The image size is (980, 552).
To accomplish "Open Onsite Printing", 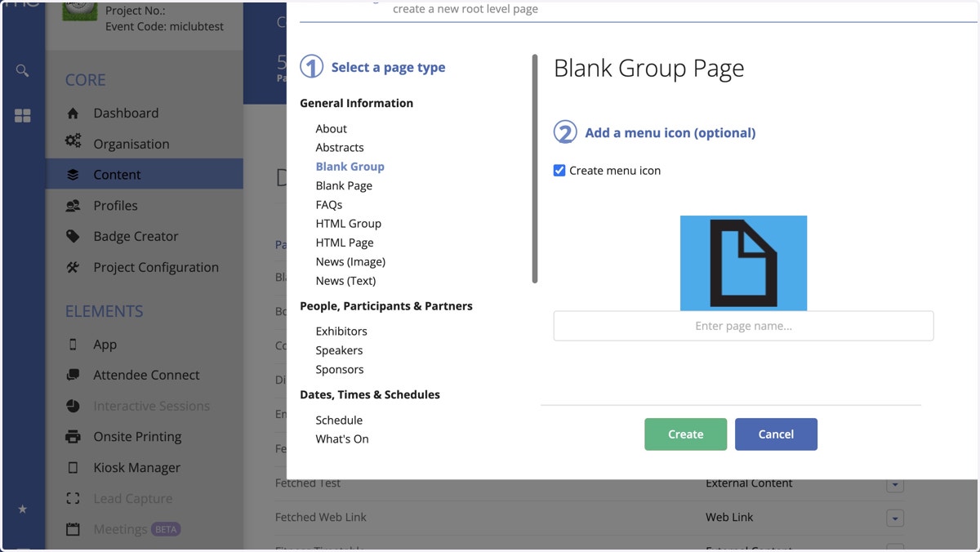I will 137,437.
